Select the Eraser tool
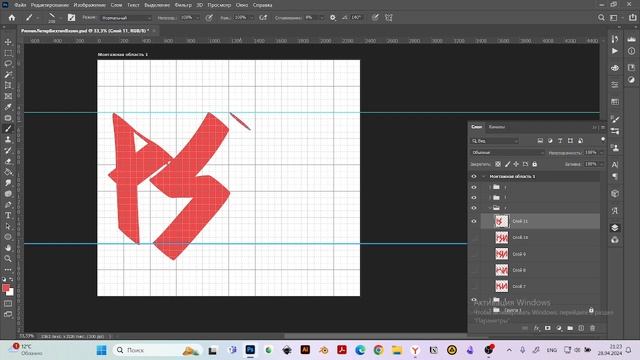 (8, 161)
